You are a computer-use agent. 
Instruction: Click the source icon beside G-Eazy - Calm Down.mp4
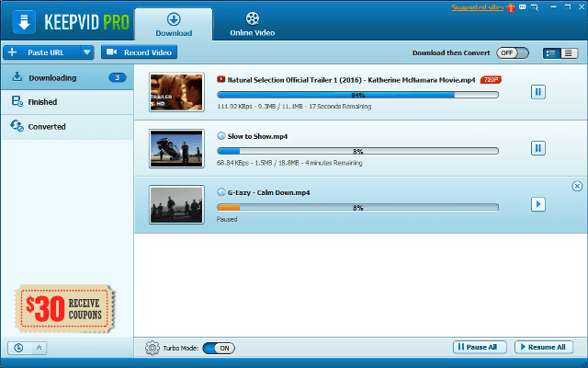(x=221, y=192)
